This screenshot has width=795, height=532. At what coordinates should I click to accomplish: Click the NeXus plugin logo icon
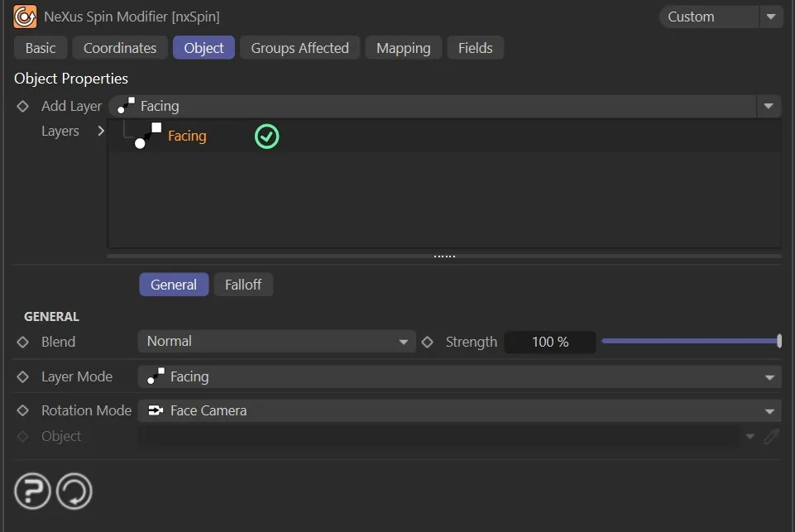click(24, 16)
